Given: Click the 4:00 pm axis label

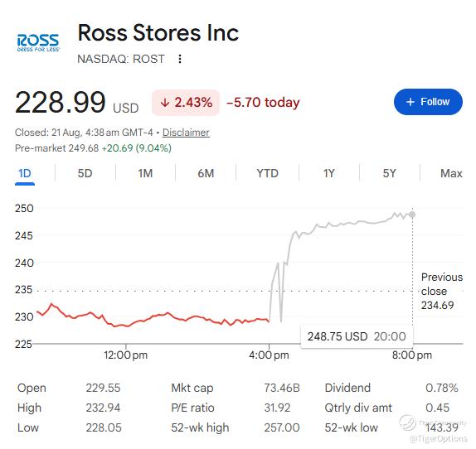Looking at the screenshot, I should [269, 355].
